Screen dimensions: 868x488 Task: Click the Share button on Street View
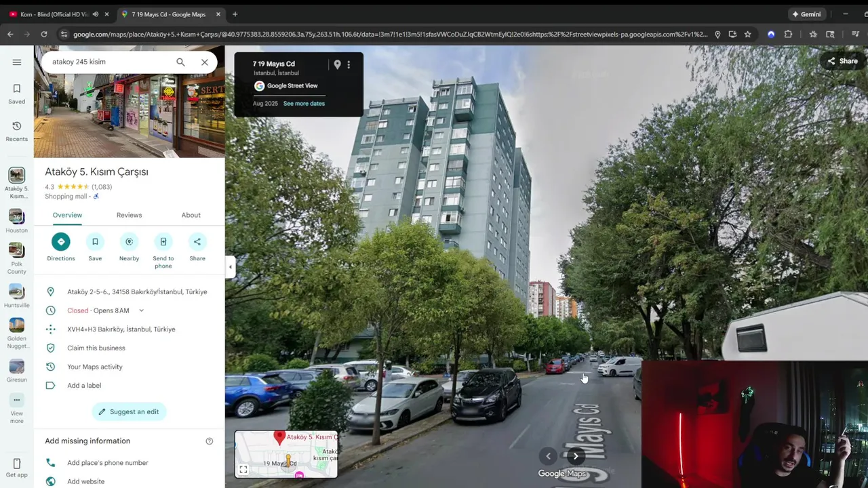point(842,61)
